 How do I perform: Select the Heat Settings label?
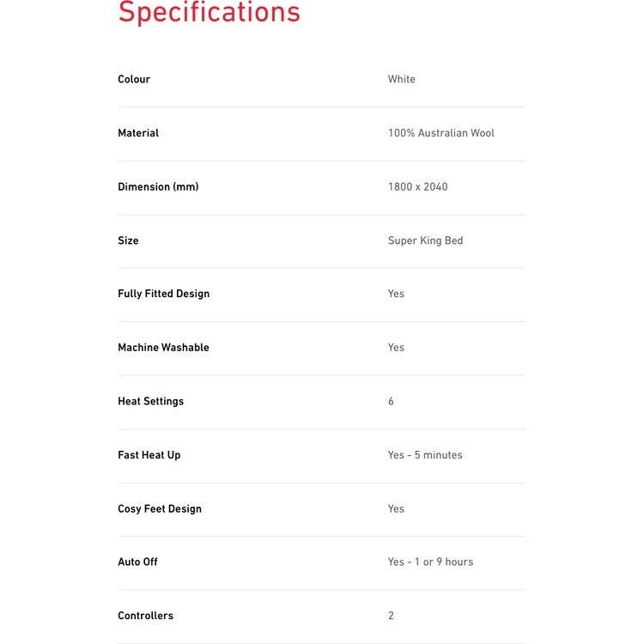pyautogui.click(x=151, y=401)
